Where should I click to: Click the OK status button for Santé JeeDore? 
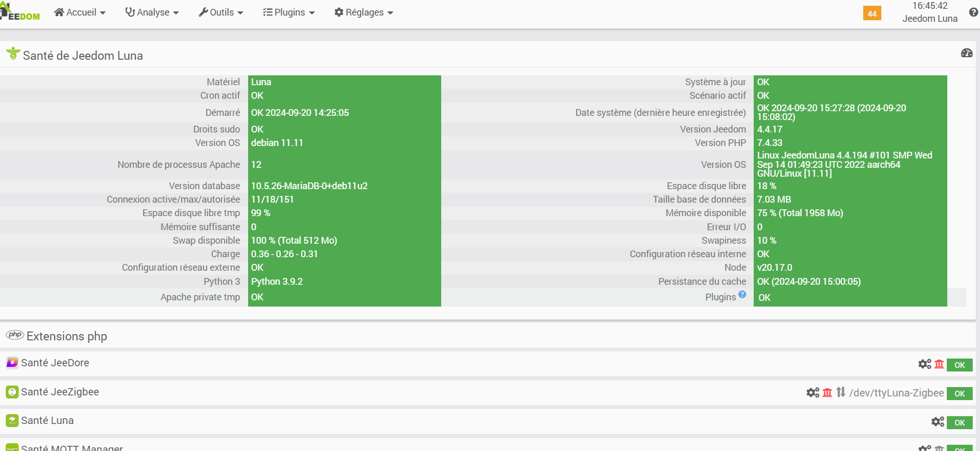click(959, 365)
